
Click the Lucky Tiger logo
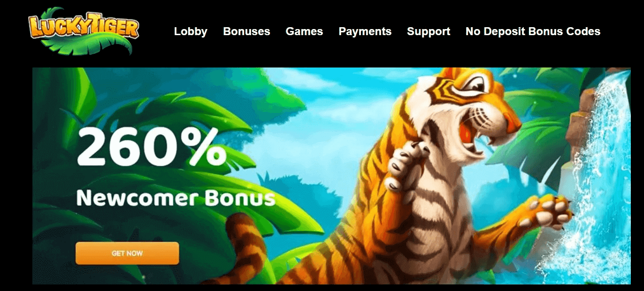(x=84, y=31)
